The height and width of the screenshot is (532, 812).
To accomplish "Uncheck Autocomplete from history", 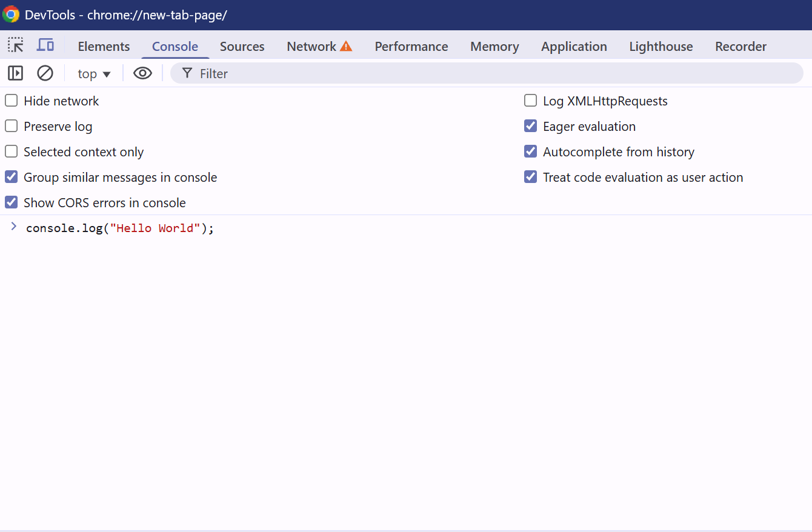I will tap(531, 151).
